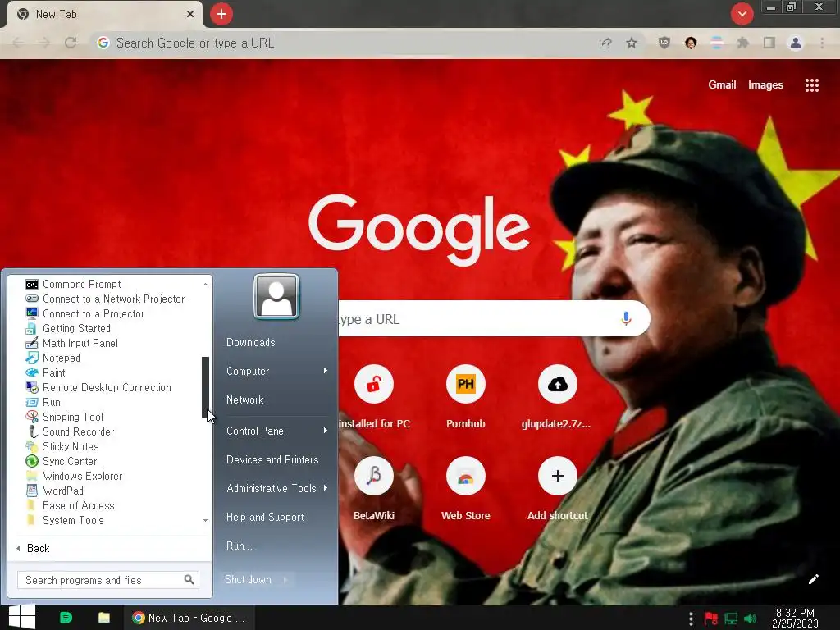Click the Chrome address bar
The height and width of the screenshot is (630, 840).
click(x=343, y=43)
